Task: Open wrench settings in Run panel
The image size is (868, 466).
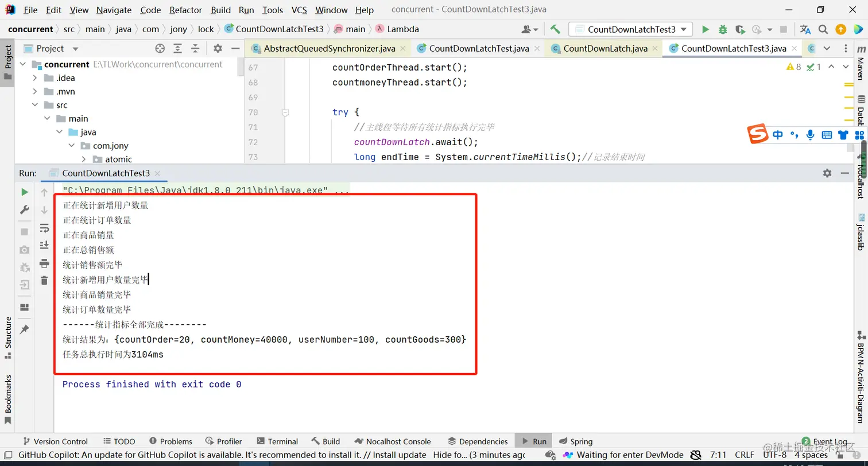Action: pos(25,210)
